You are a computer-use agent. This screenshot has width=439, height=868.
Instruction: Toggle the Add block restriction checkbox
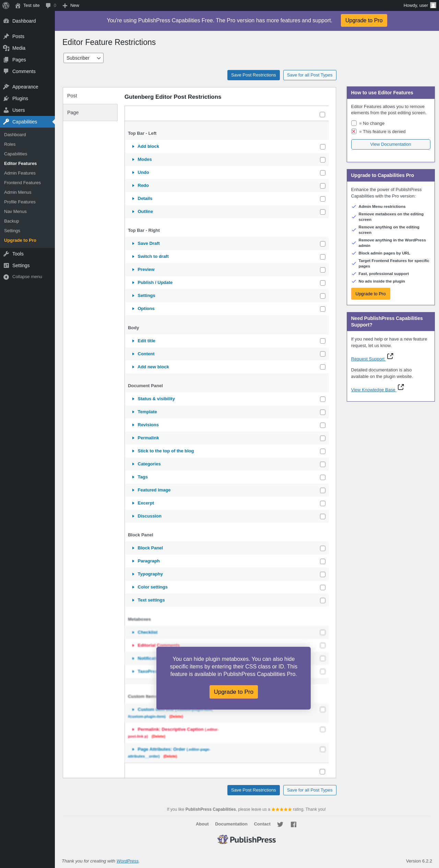tap(323, 147)
